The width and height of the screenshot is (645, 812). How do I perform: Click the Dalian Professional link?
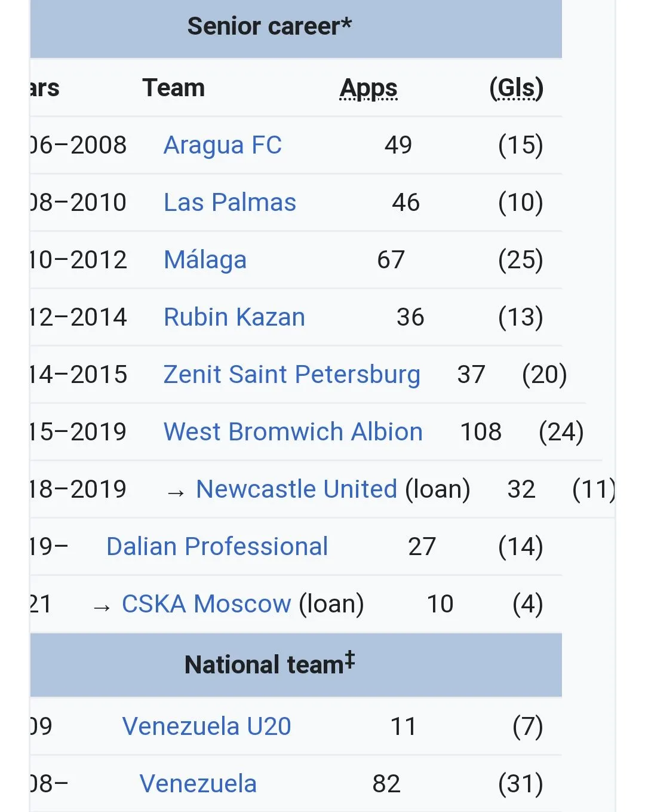(217, 547)
